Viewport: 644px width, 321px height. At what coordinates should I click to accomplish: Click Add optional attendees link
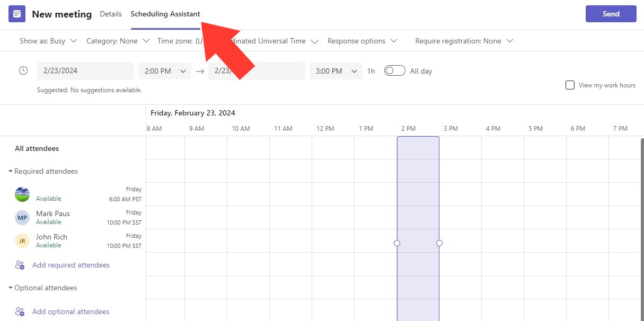click(x=71, y=311)
